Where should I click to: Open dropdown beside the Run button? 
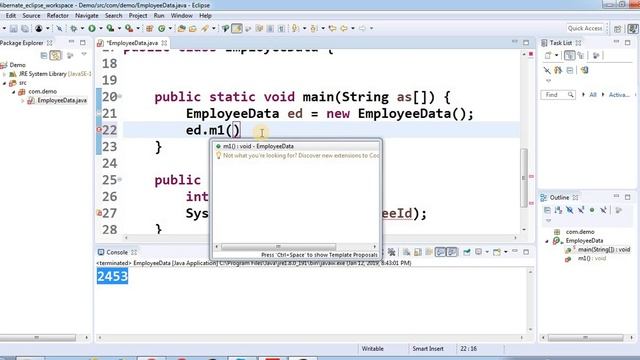tap(101, 29)
